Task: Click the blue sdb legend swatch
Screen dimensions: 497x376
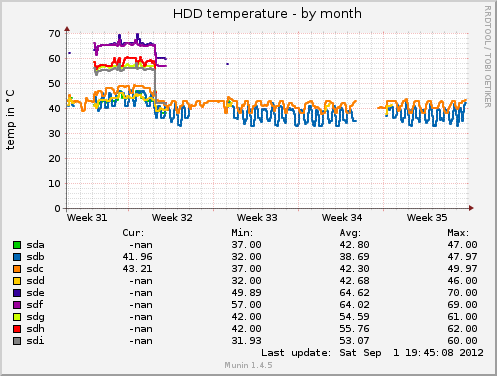Action: click(x=17, y=257)
